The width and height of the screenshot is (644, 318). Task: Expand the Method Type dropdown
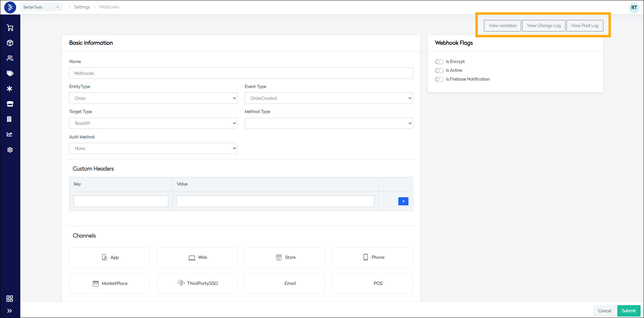328,123
